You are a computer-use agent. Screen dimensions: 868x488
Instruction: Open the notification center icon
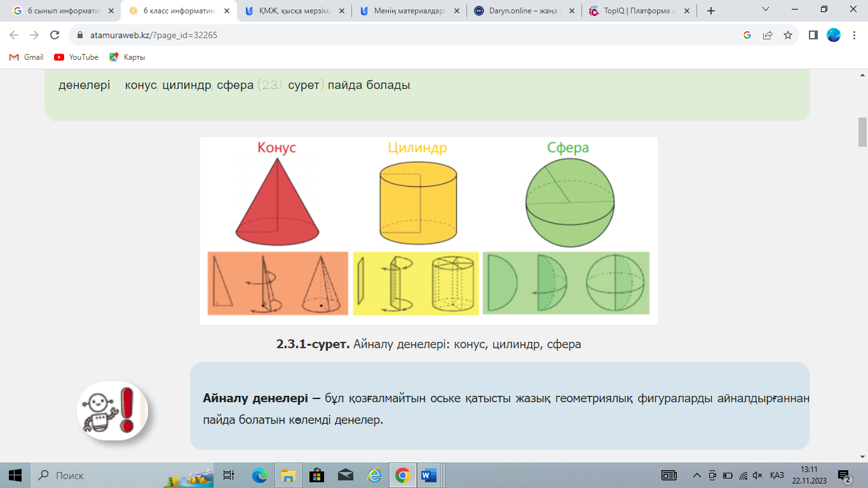844,476
